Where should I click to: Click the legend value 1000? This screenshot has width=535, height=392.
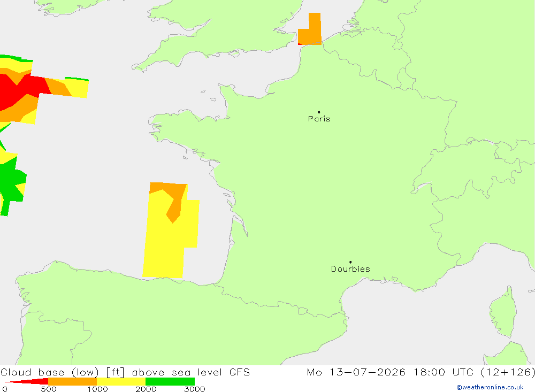click(x=97, y=389)
